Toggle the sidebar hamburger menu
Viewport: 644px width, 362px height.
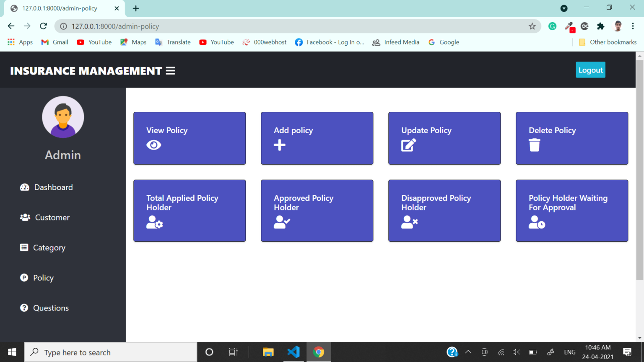pos(170,70)
